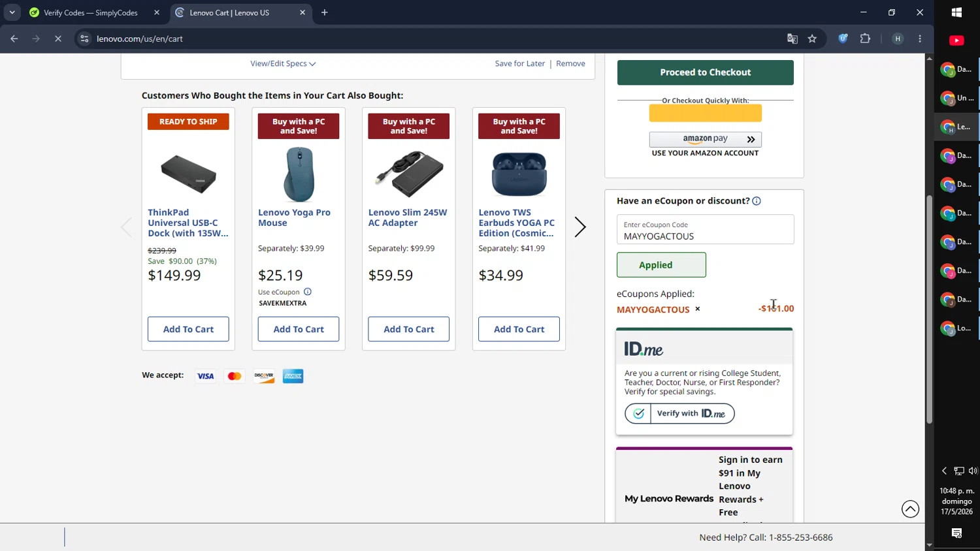980x551 pixels.
Task: Open the Extensions puzzle icon
Action: tap(866, 39)
